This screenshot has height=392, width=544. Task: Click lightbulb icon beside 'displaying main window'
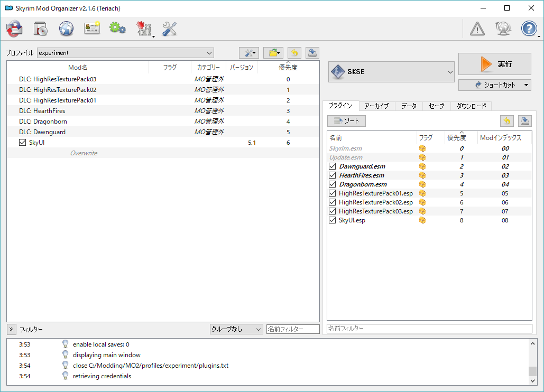click(65, 354)
